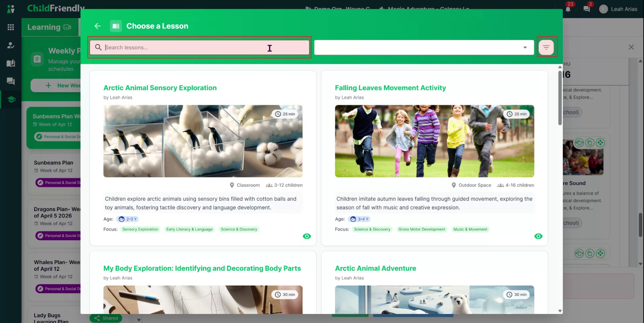
Task: Open the Sunbeams Plan card in background list
Action: tap(54, 174)
